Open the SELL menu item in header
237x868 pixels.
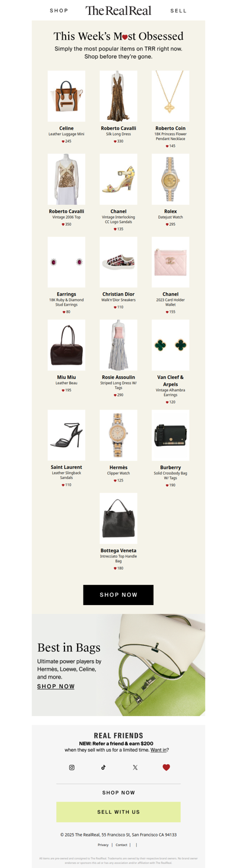pyautogui.click(x=178, y=11)
